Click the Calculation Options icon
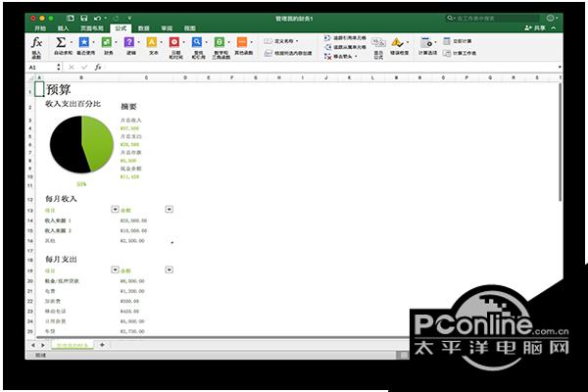The height and width of the screenshot is (392, 588). (425, 42)
